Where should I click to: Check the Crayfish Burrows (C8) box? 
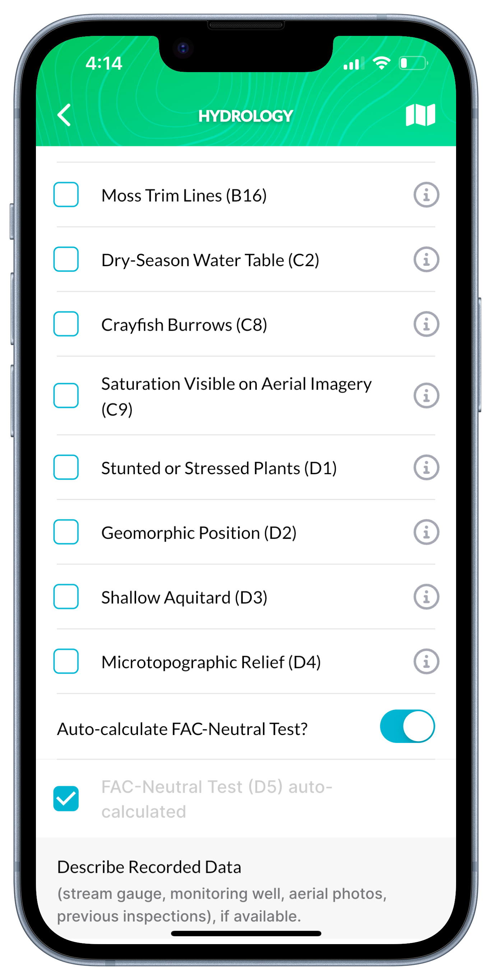point(66,324)
